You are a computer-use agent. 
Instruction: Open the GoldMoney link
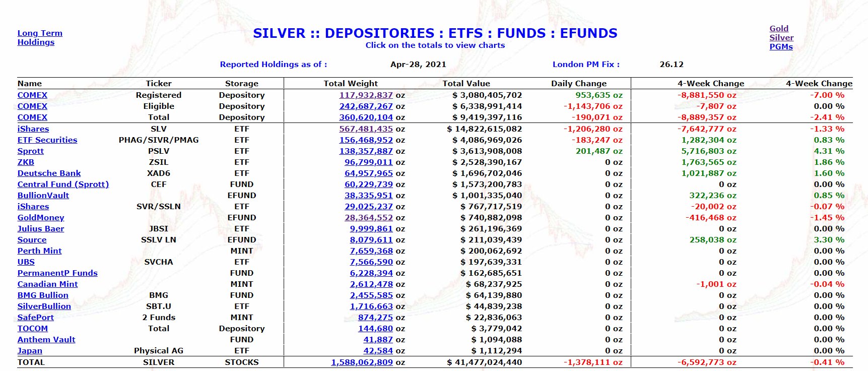(x=41, y=218)
